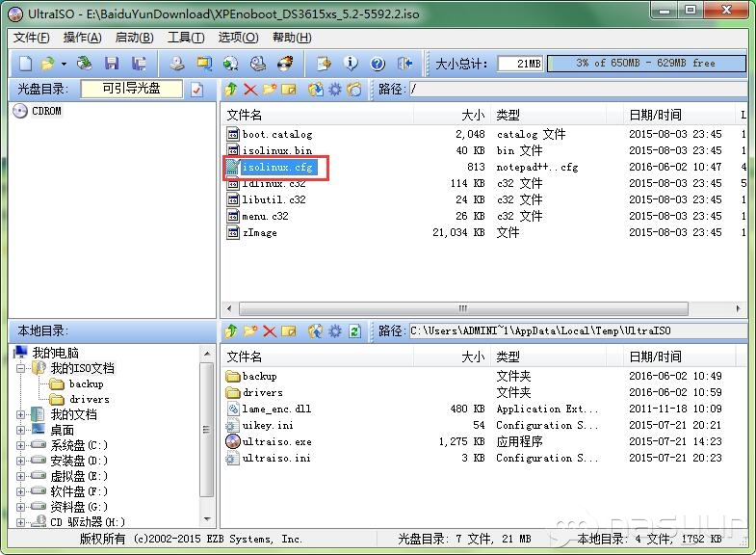756x555 pixels.
Task: Click the ISO pane scrollbar right arrow
Action: [738, 308]
